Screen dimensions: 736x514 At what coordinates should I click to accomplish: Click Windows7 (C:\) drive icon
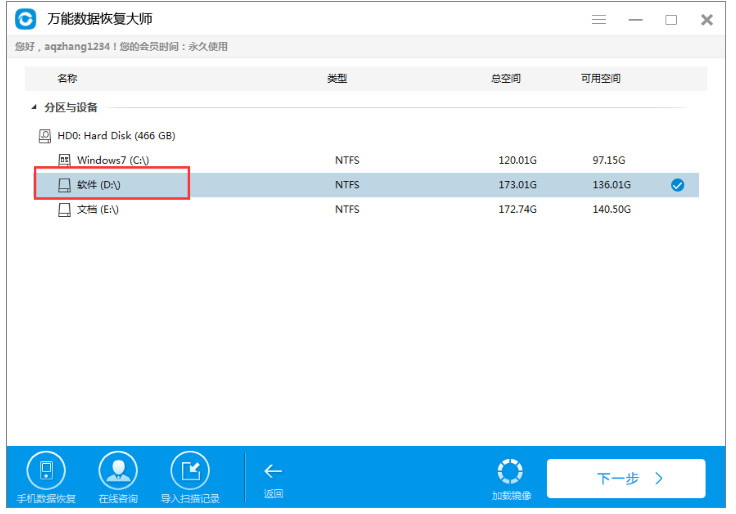[65, 160]
